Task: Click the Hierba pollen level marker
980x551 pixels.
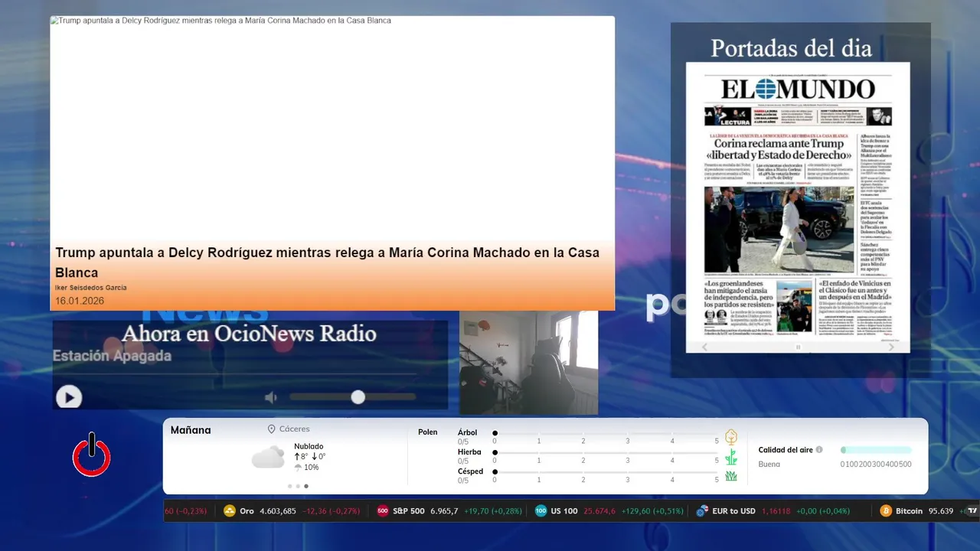Action: coord(495,453)
